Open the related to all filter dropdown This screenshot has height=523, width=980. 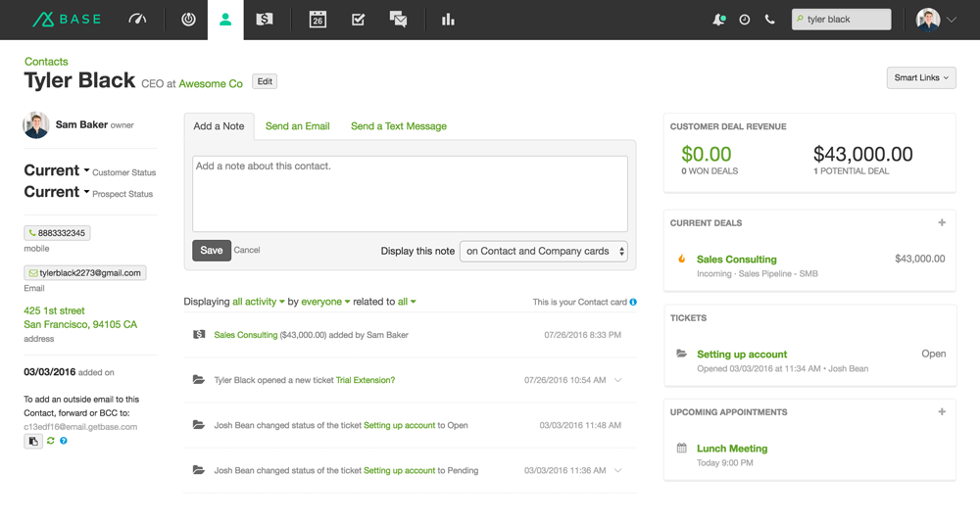coord(407,302)
